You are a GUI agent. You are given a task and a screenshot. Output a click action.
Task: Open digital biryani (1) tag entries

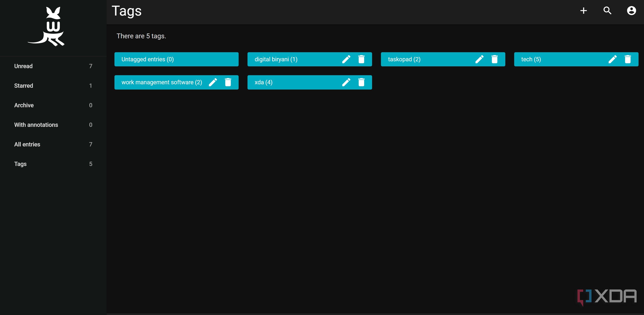coord(276,59)
